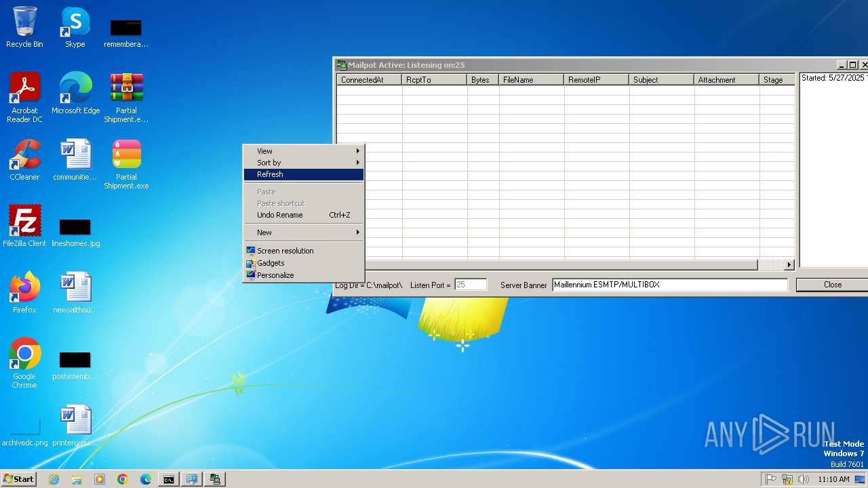Choose Undo Rename in the context menu
Screen dimensions: 868x488
coord(304,215)
